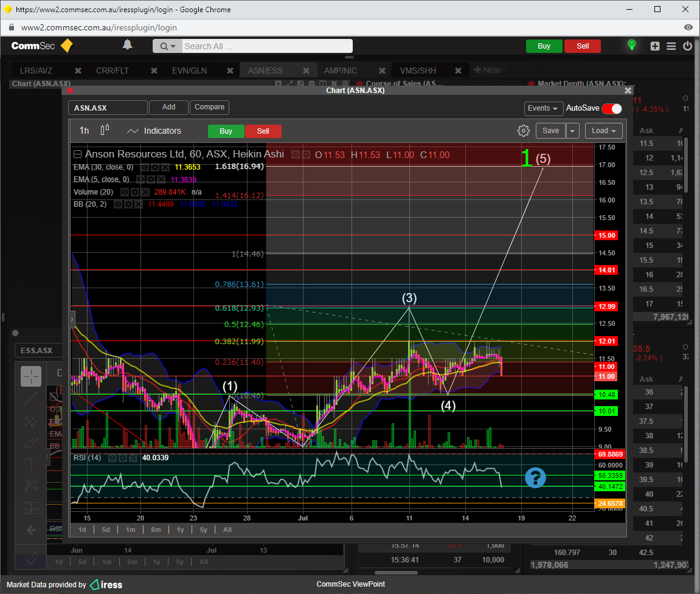Screen dimensions: 700x594
Task: Toggle the AutoSave switch
Action: tap(612, 108)
